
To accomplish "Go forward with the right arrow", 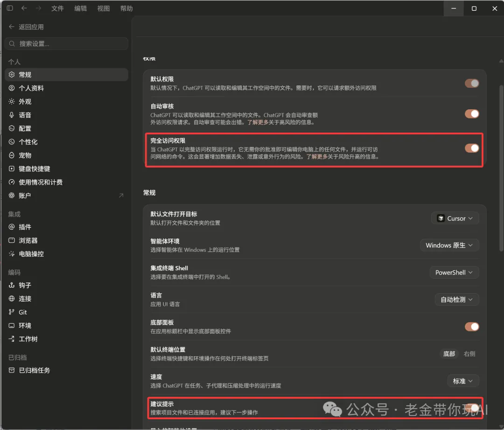I will click(38, 8).
